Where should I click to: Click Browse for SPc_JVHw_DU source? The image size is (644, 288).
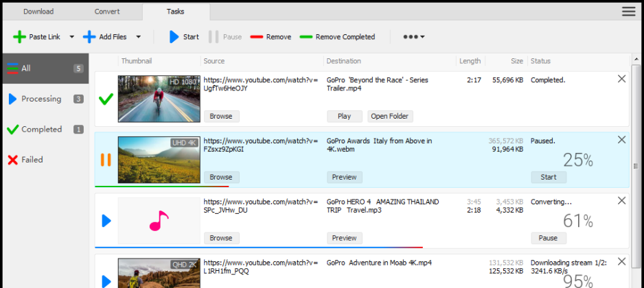221,238
